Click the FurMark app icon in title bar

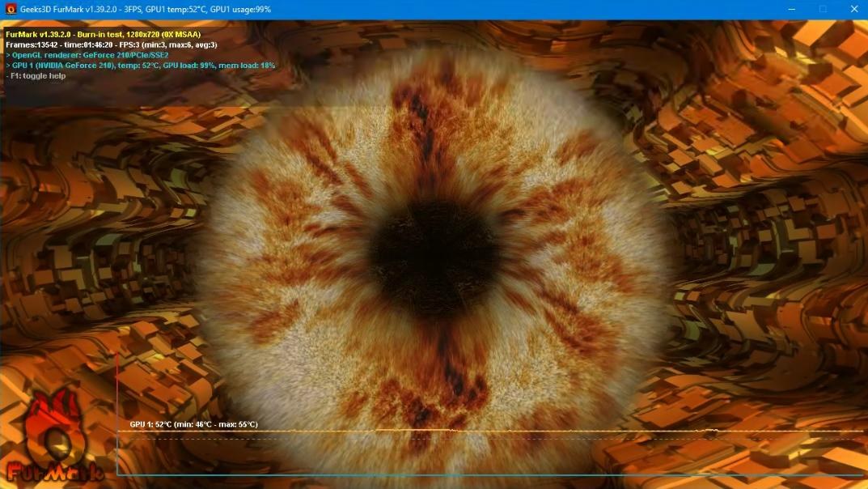pos(11,9)
